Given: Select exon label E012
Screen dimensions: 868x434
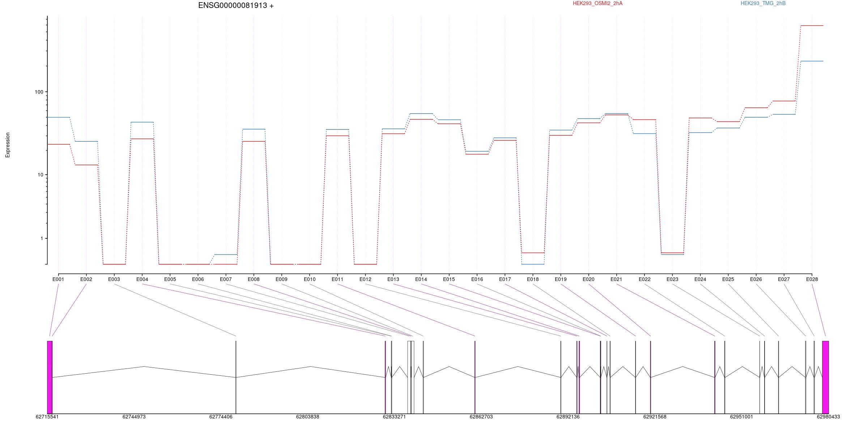Looking at the screenshot, I should [365, 279].
